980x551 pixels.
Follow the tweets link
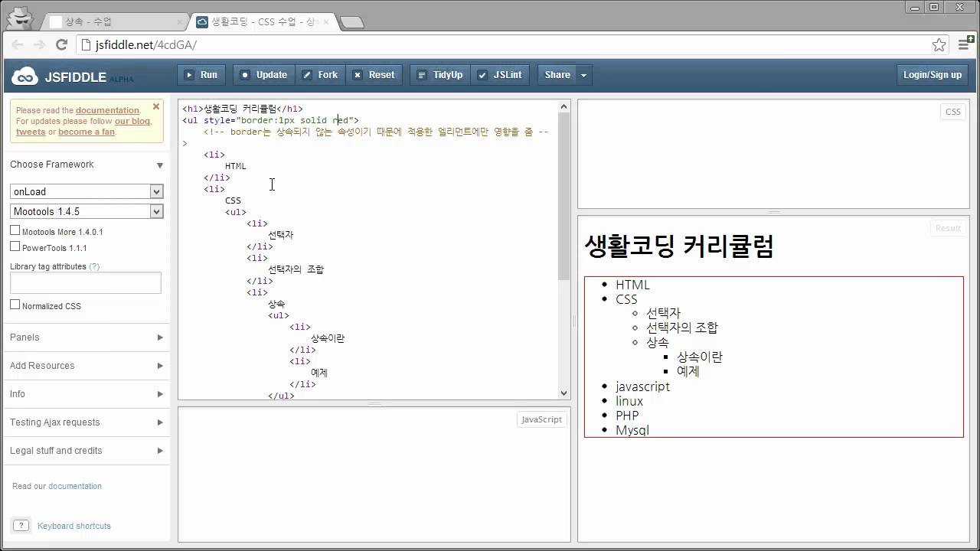click(x=31, y=132)
